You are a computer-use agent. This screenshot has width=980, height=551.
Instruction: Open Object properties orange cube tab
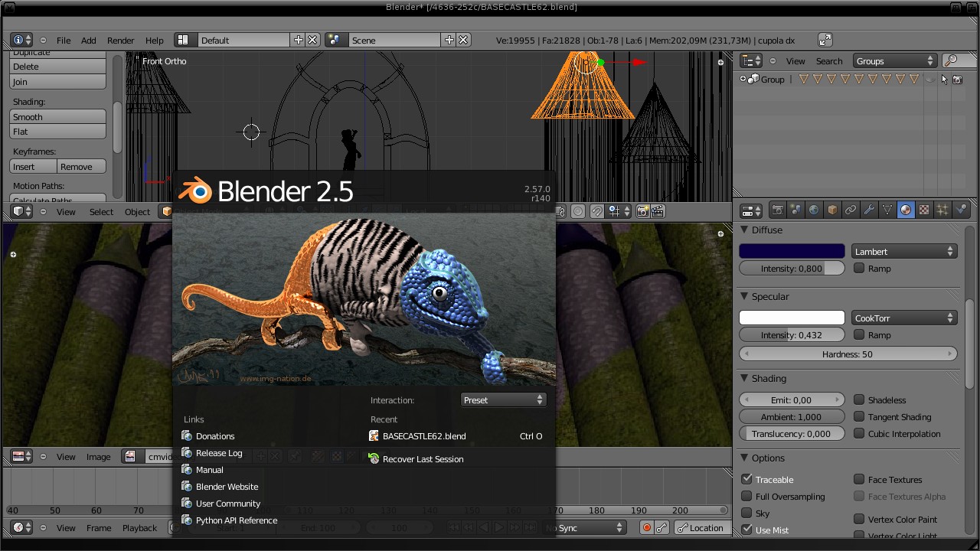tap(832, 210)
